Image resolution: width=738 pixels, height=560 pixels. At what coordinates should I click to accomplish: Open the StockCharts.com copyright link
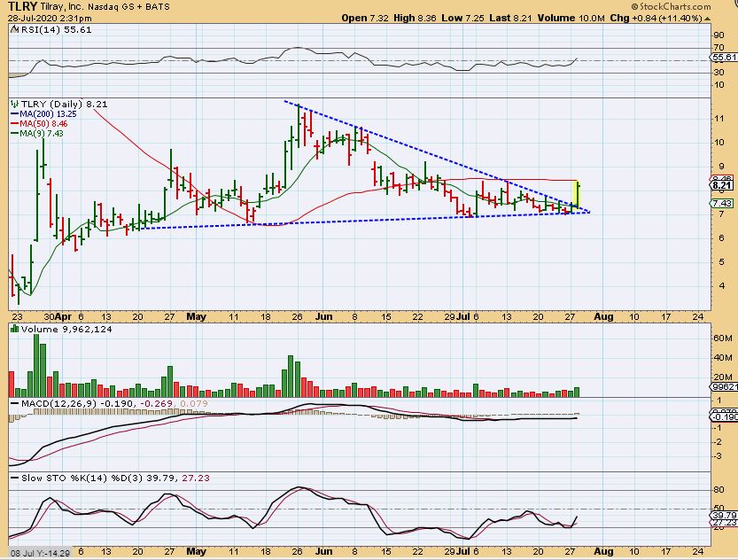point(672,6)
